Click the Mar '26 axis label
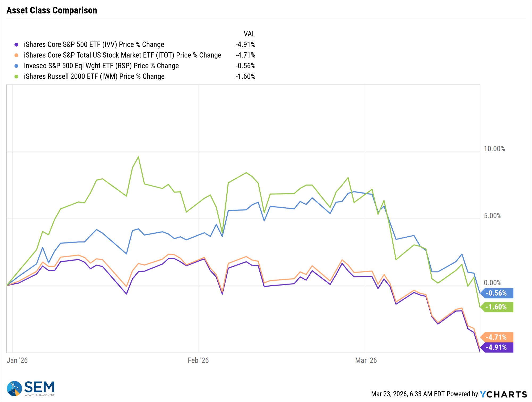The height and width of the screenshot is (402, 532). (x=366, y=361)
